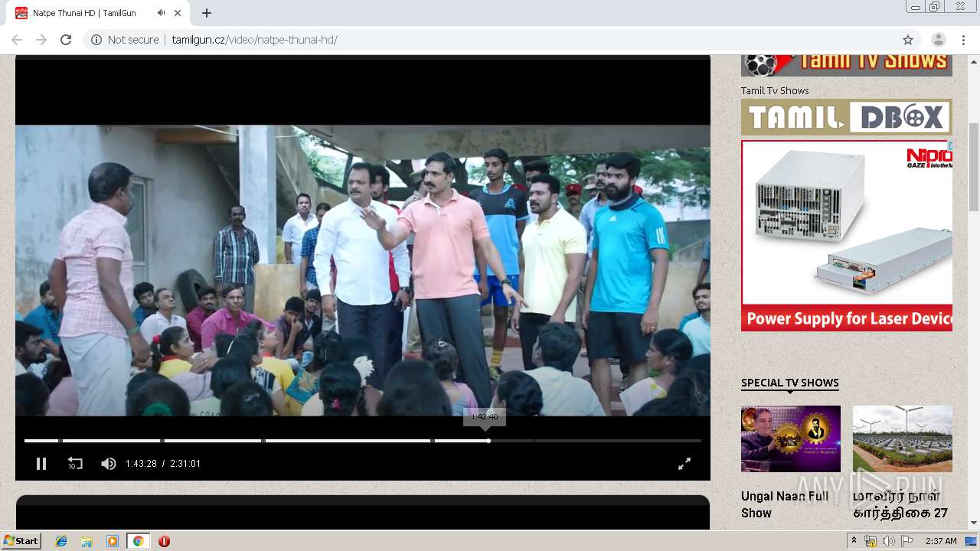Open the Tamil DBOX banner
The width and height of the screenshot is (980, 551).
847,117
